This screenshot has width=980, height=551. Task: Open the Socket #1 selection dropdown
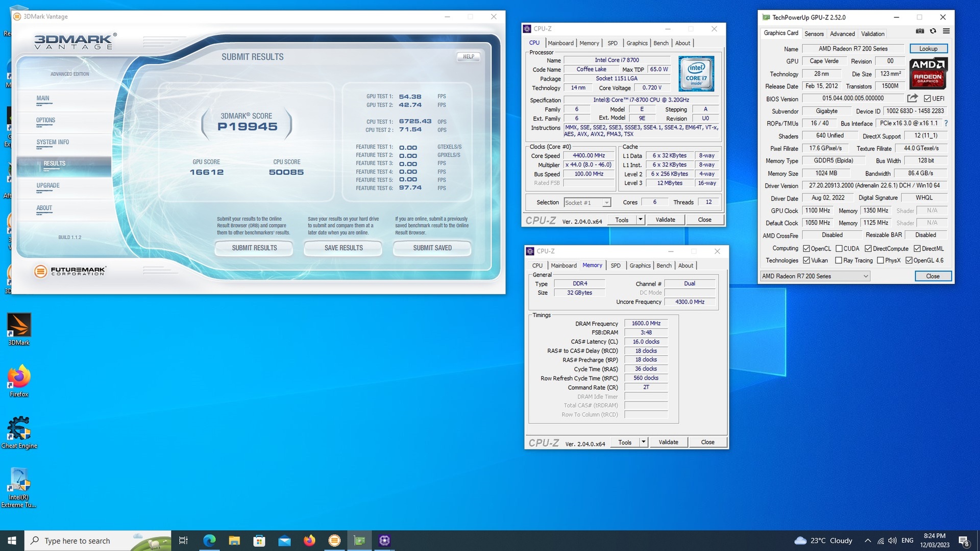click(587, 203)
